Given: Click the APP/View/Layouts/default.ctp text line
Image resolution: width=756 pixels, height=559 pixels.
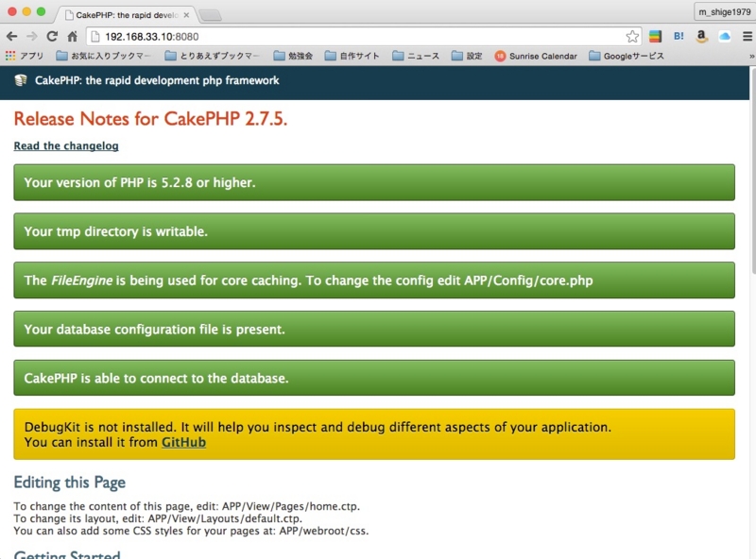Looking at the screenshot, I should [158, 518].
